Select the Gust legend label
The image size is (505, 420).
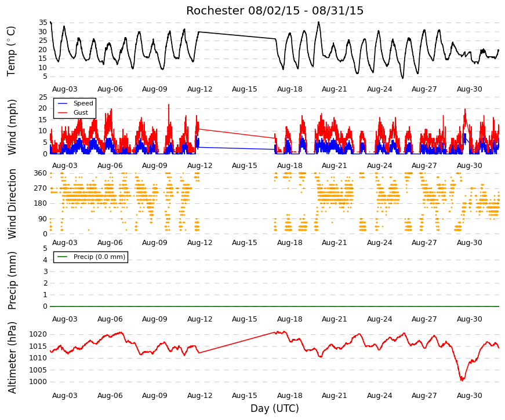tap(81, 112)
